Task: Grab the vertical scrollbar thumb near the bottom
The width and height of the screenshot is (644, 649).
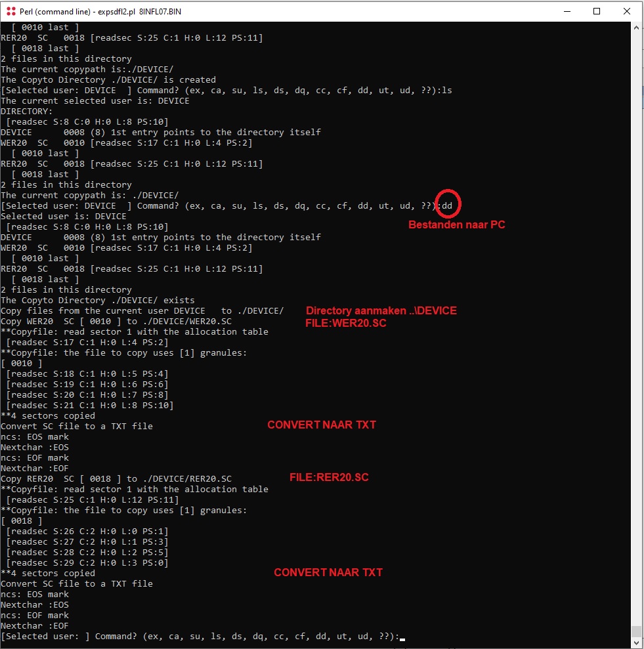Action: click(636, 632)
